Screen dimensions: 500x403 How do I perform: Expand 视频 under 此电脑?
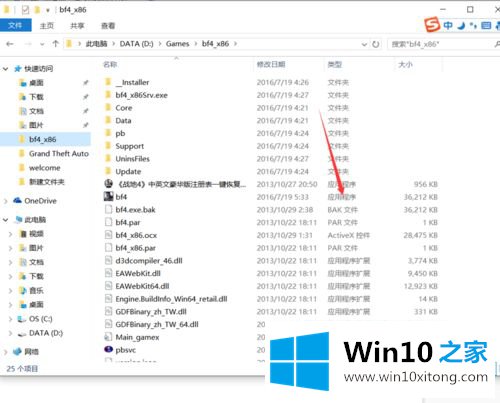tap(10, 234)
